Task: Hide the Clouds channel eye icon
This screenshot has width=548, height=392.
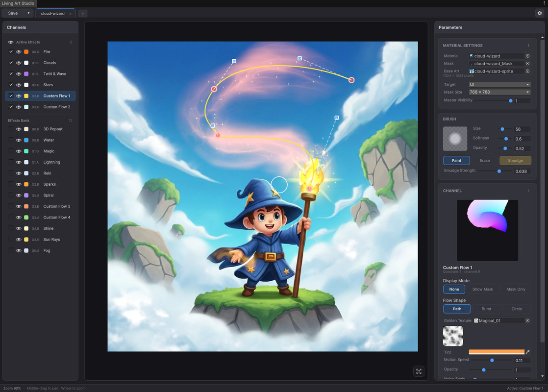Action: click(x=19, y=63)
